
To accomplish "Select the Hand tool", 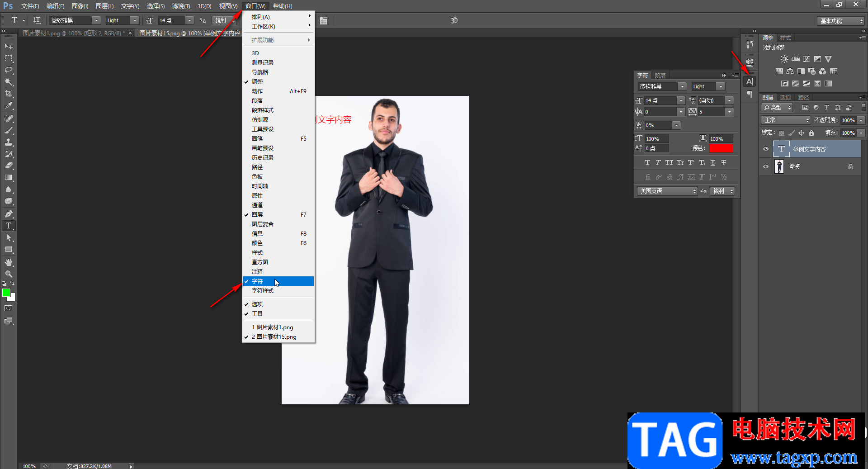I will [x=9, y=262].
